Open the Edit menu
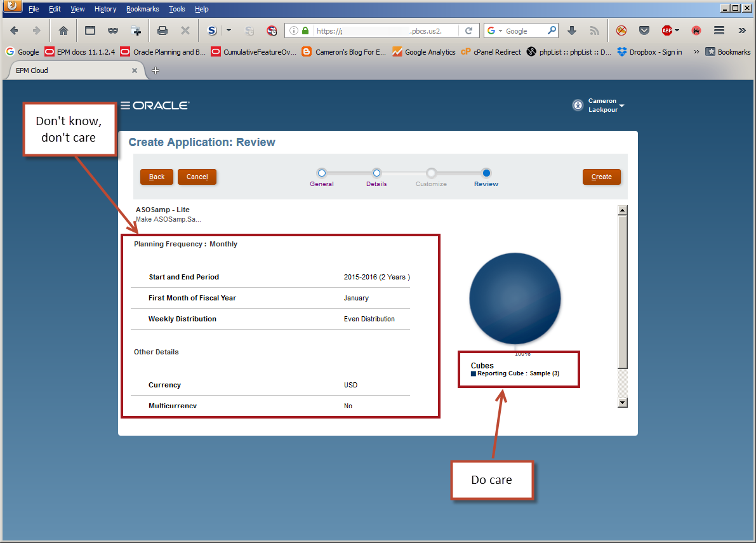The image size is (756, 543). (55, 9)
